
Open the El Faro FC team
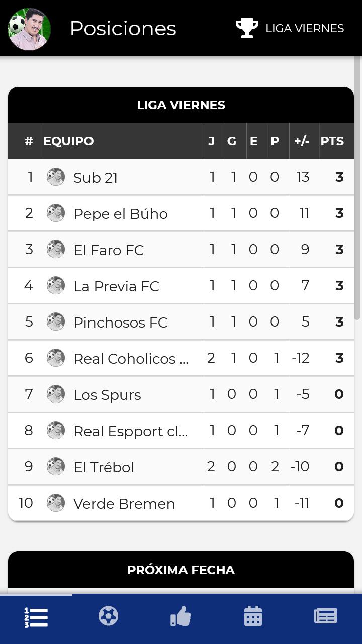tap(181, 250)
